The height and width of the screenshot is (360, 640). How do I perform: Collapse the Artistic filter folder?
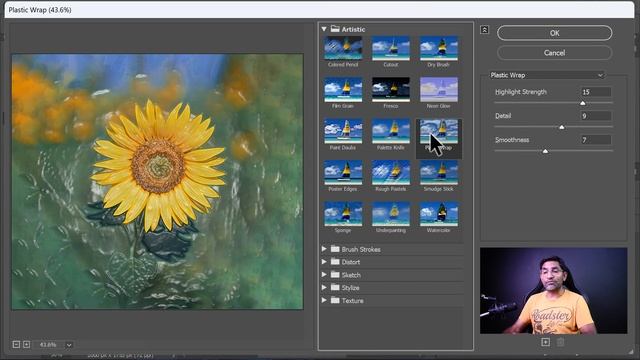(x=324, y=29)
